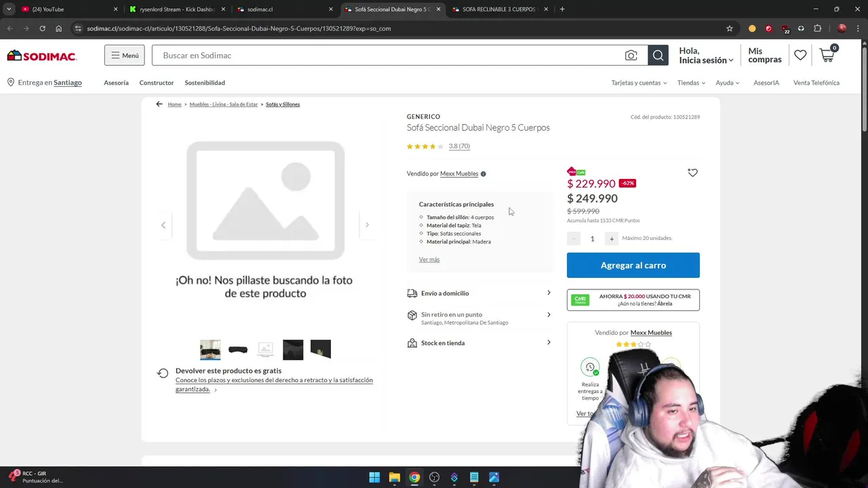Image resolution: width=868 pixels, height=488 pixels.
Task: Open the Sostenibilidad menu item
Action: coord(205,83)
